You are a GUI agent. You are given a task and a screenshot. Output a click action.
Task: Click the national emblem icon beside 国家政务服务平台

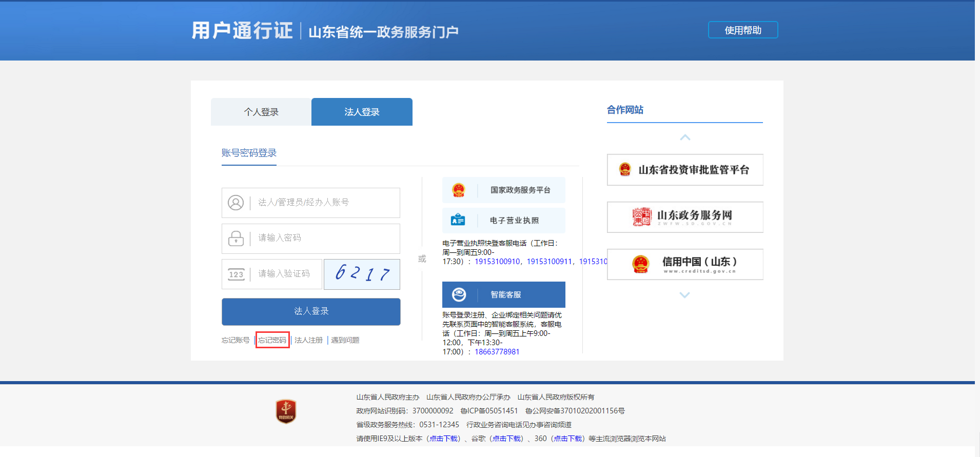point(458,190)
